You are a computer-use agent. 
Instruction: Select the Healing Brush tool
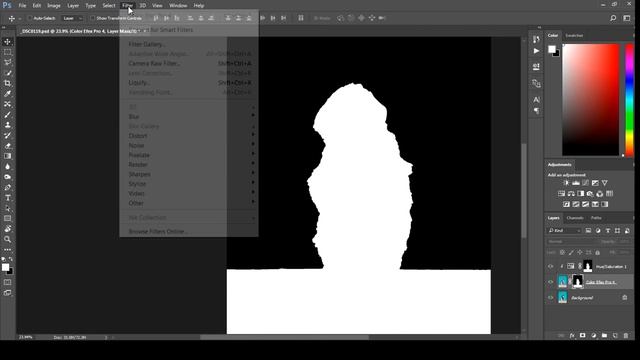pos(7,104)
